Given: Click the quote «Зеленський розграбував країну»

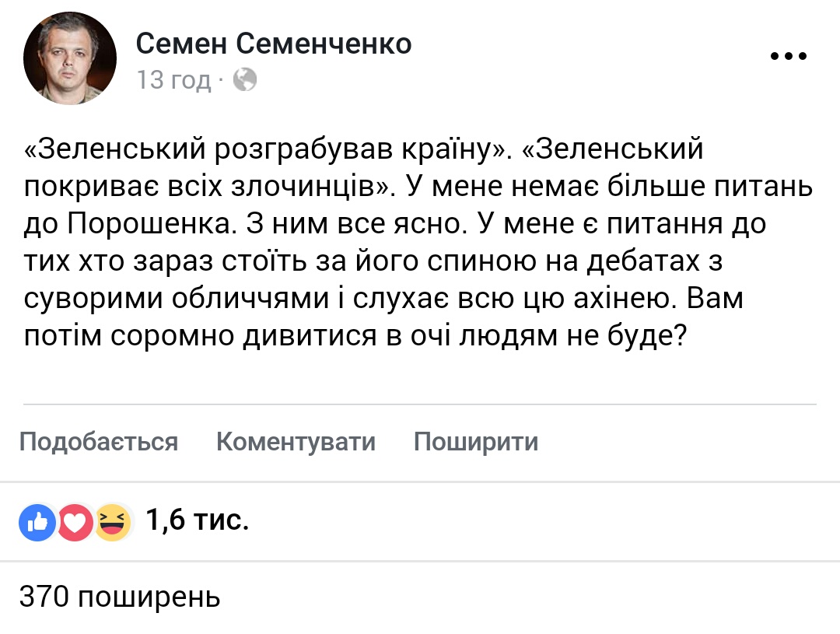Looking at the screenshot, I should coord(264,149).
